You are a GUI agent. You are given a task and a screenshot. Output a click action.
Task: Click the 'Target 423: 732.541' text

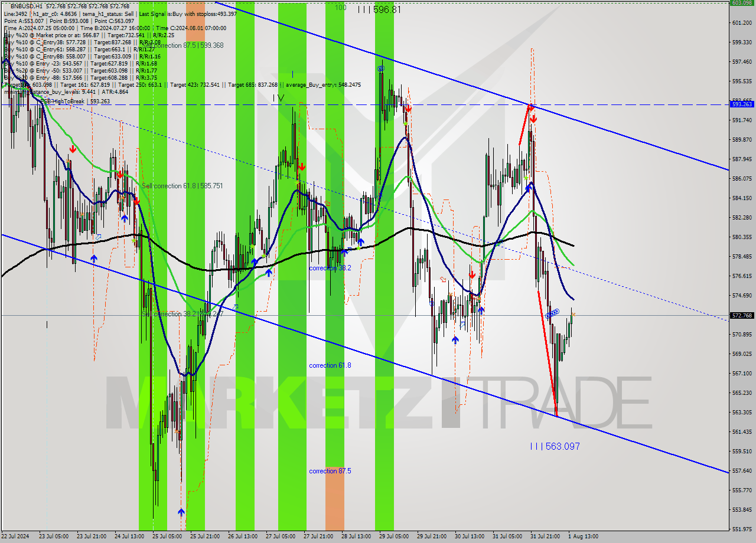click(x=194, y=85)
